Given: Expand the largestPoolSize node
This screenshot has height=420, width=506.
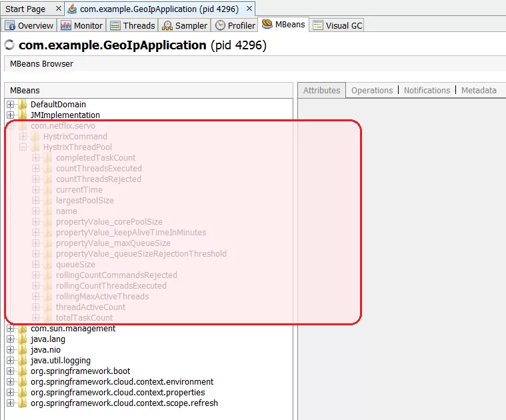Looking at the screenshot, I should coord(36,200).
